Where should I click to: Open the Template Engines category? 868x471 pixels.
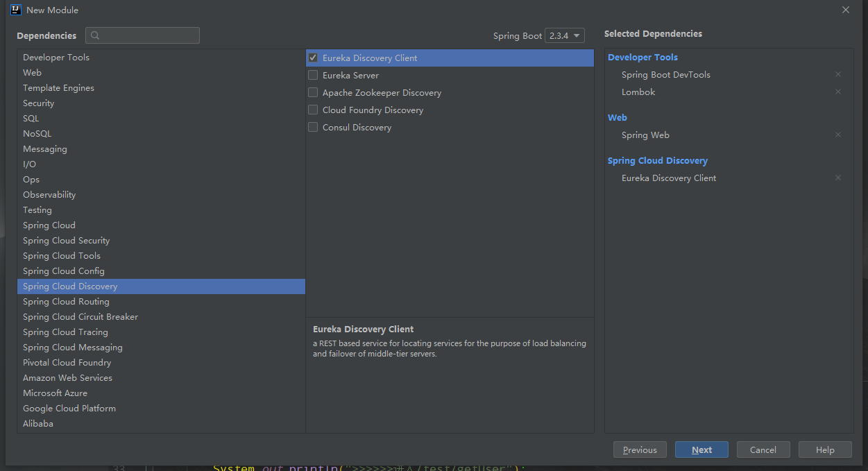[161, 88]
